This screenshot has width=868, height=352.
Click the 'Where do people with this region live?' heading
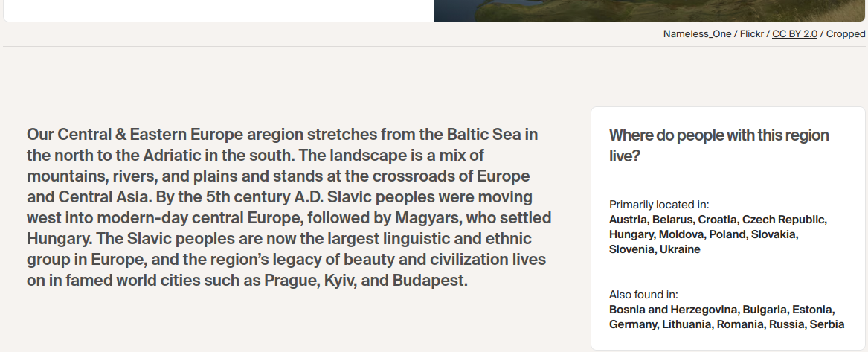point(718,145)
